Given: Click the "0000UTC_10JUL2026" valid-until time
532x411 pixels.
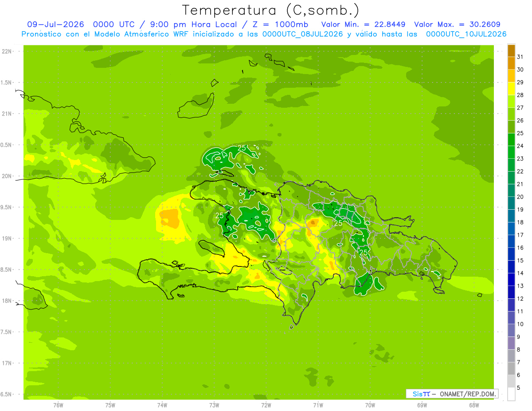Looking at the screenshot, I should [x=466, y=34].
